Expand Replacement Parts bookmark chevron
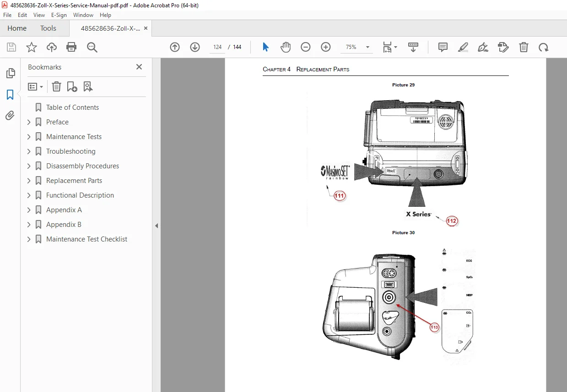The height and width of the screenshot is (392, 567). click(x=29, y=181)
